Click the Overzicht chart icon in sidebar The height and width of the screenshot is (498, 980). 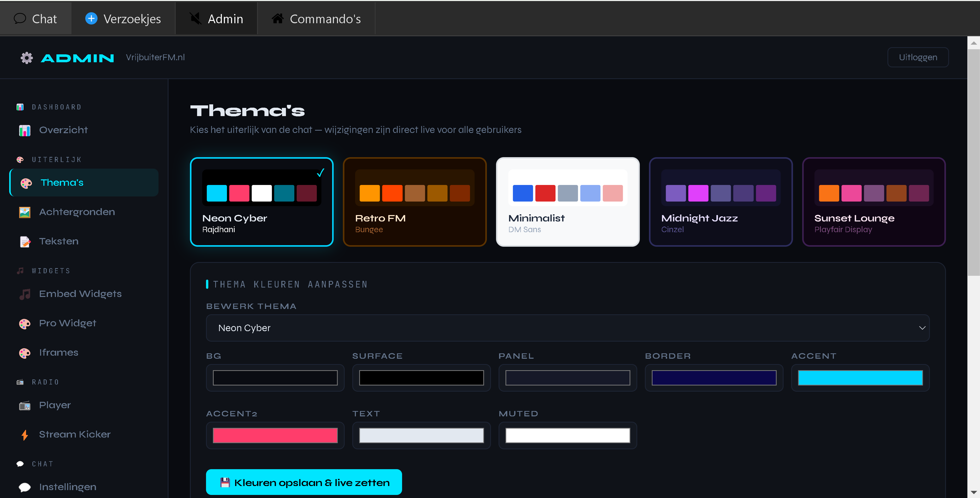click(25, 130)
